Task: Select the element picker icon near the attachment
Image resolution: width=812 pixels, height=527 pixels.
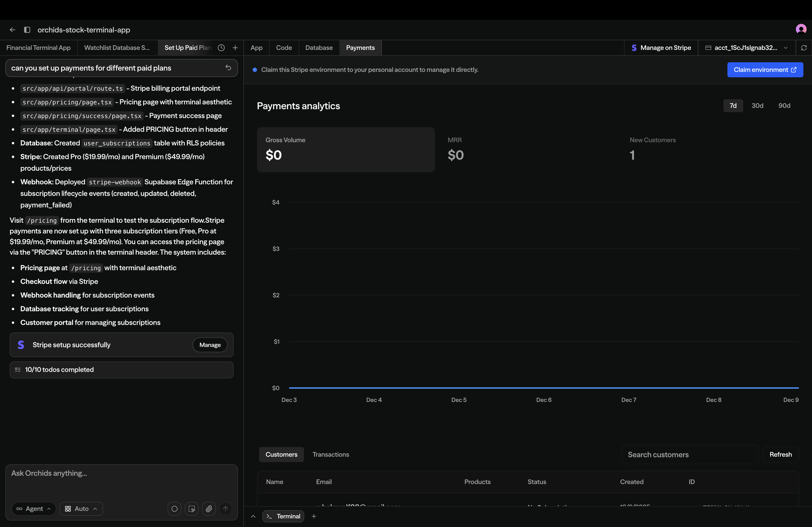Action: 192,508
